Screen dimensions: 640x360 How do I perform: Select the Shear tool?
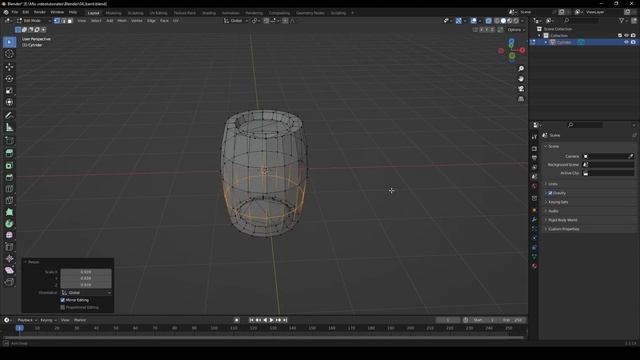[9, 270]
